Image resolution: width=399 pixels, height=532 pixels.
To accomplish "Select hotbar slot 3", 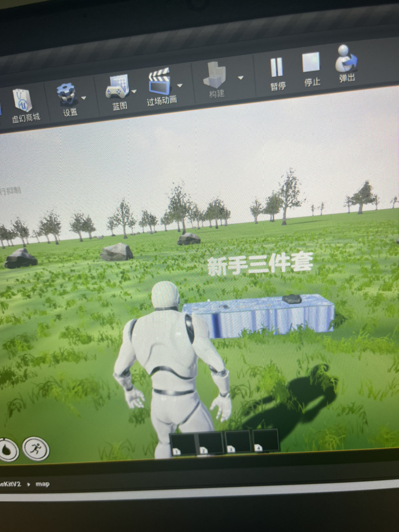I will pos(238,442).
